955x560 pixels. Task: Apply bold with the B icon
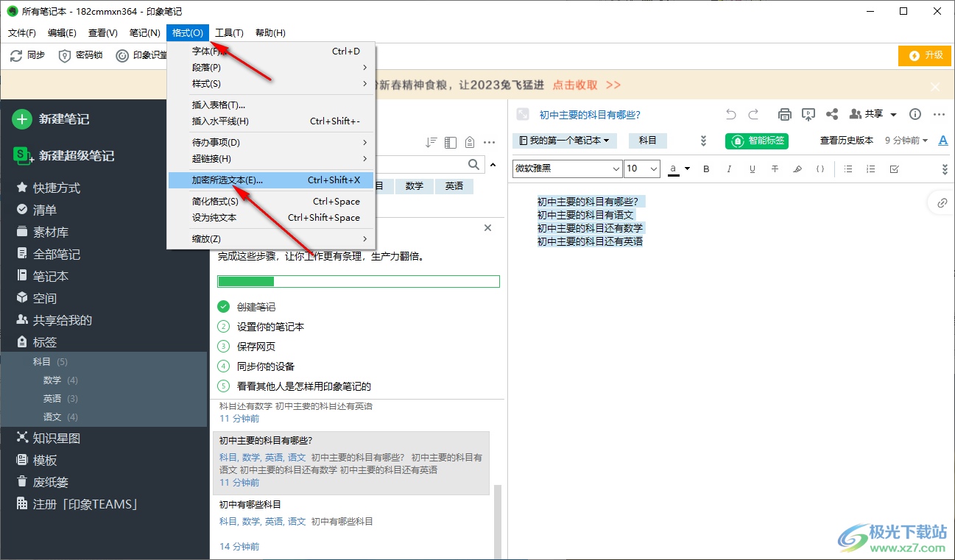point(706,169)
